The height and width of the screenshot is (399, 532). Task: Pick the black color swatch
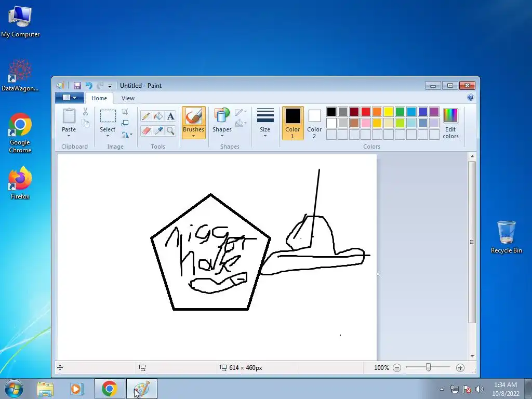coord(331,112)
